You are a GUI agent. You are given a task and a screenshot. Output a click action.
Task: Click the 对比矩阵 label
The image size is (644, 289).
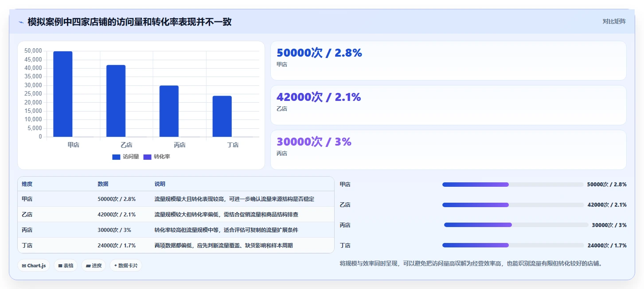tap(614, 21)
